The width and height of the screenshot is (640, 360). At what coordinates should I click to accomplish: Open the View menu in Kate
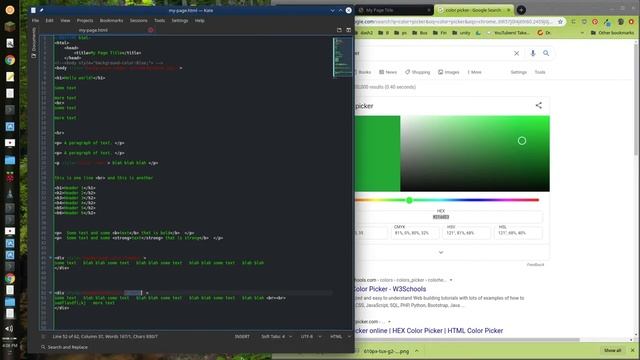coord(65,20)
